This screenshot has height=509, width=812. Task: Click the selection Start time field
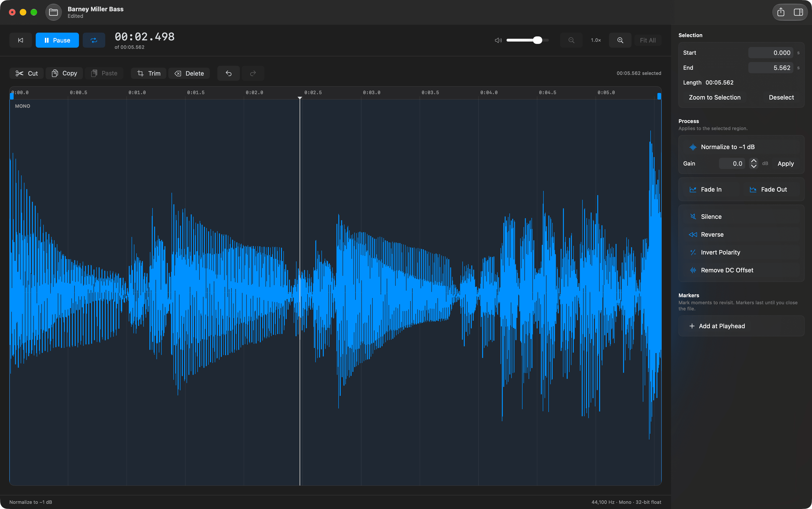771,53
